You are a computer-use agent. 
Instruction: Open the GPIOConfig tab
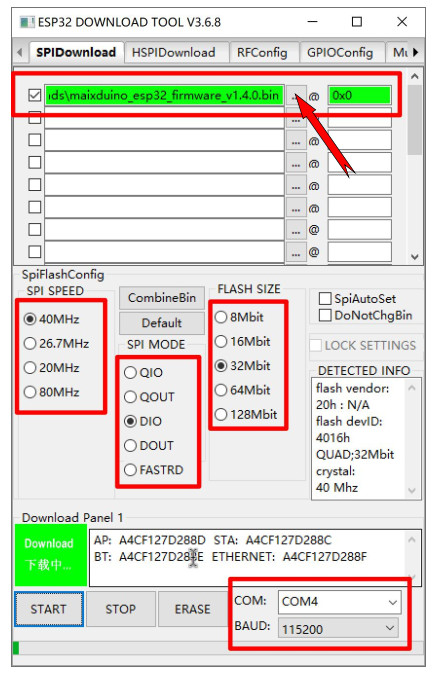coord(340,53)
